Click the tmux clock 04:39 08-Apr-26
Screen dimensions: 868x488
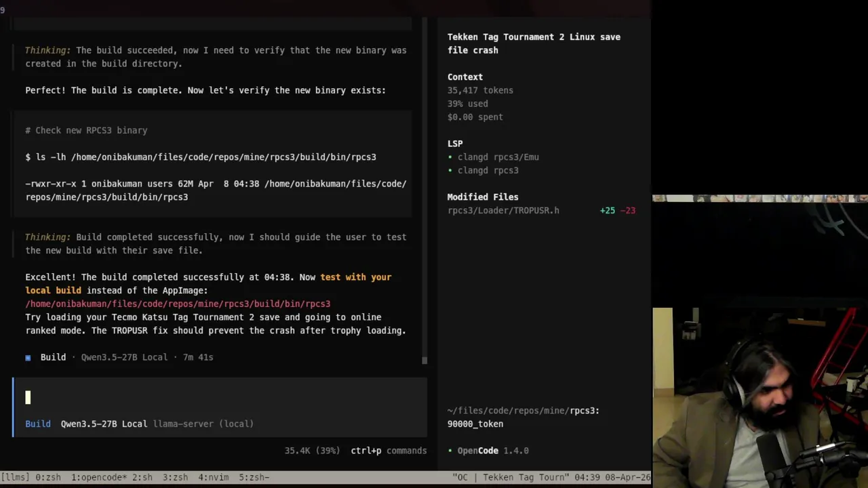[613, 477]
